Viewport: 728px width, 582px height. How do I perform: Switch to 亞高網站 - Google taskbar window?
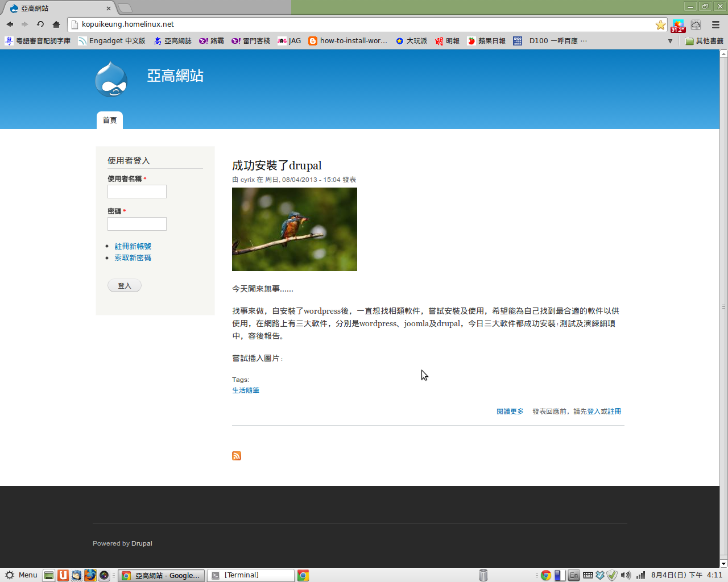(x=162, y=575)
